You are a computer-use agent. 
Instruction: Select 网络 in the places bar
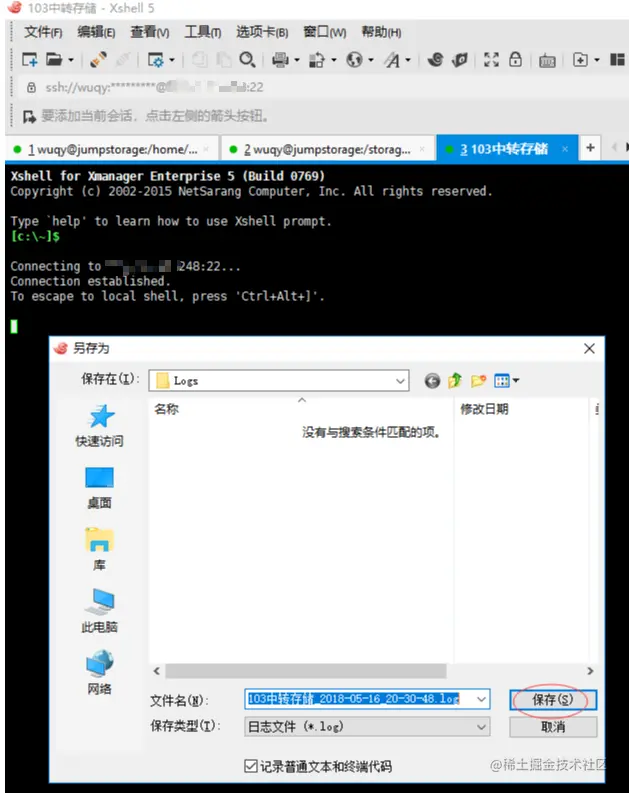100,673
